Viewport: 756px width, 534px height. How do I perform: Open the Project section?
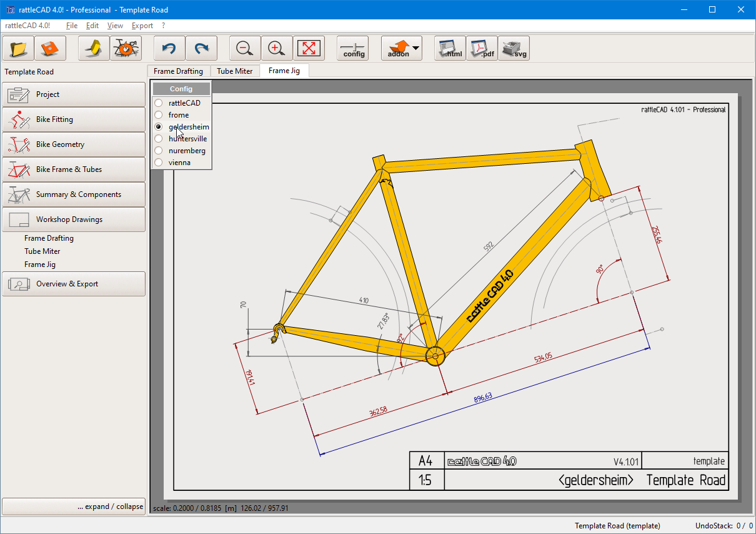point(74,94)
